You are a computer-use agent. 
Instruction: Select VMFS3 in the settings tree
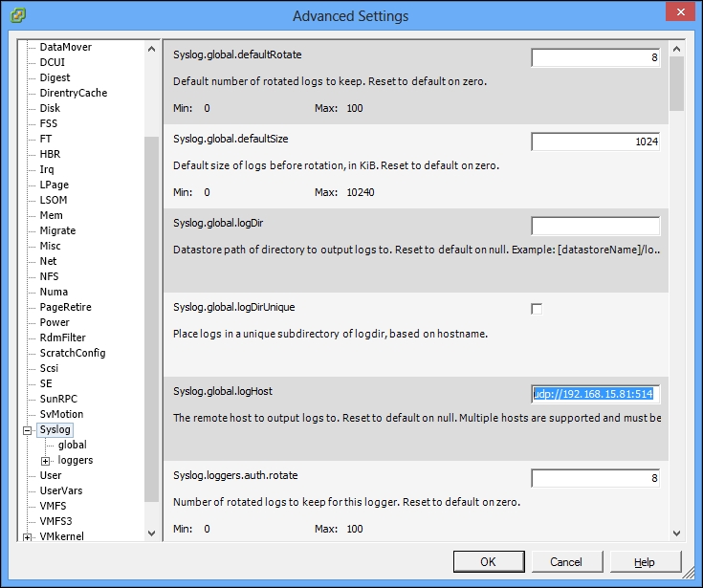tap(55, 521)
